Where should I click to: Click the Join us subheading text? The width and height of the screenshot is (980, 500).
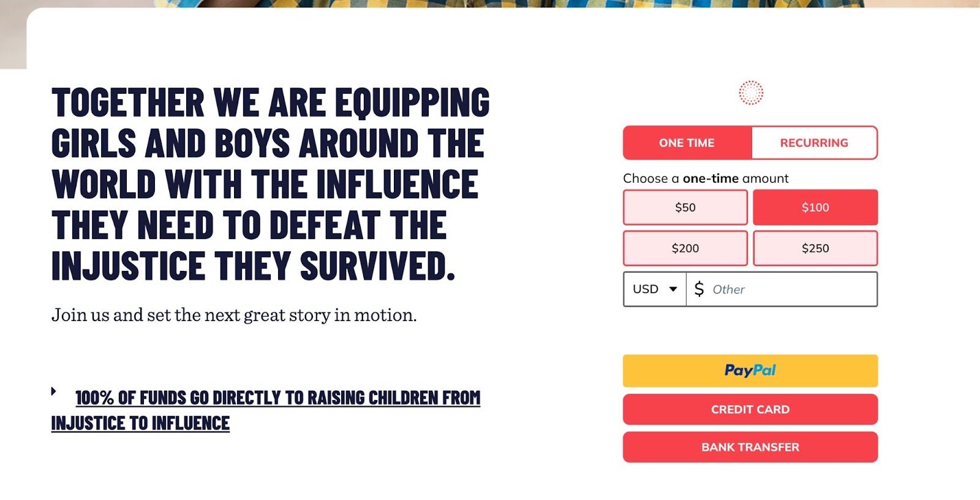point(234,315)
